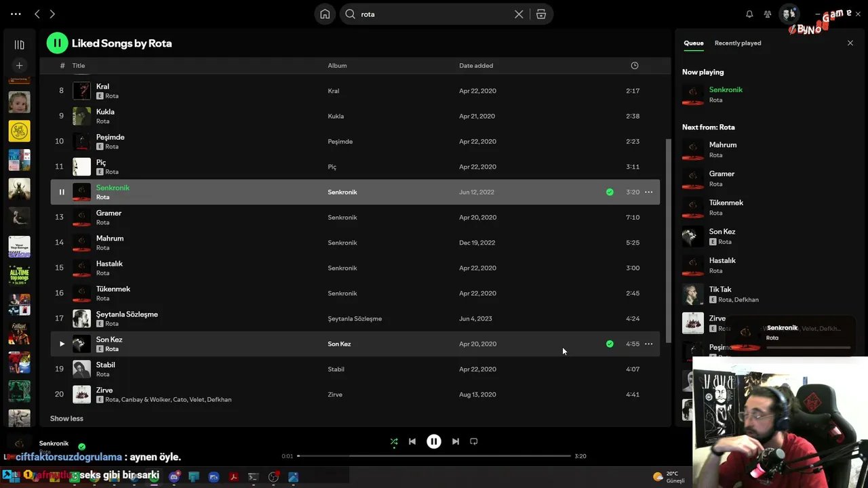The image size is (868, 488).
Task: Open All-Time Top Songs playlist in sidebar
Action: click(19, 276)
